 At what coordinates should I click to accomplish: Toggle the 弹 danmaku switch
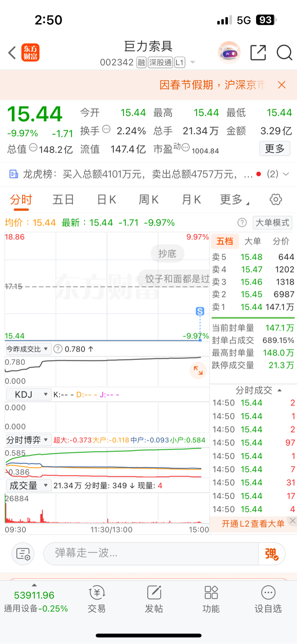click(x=272, y=554)
